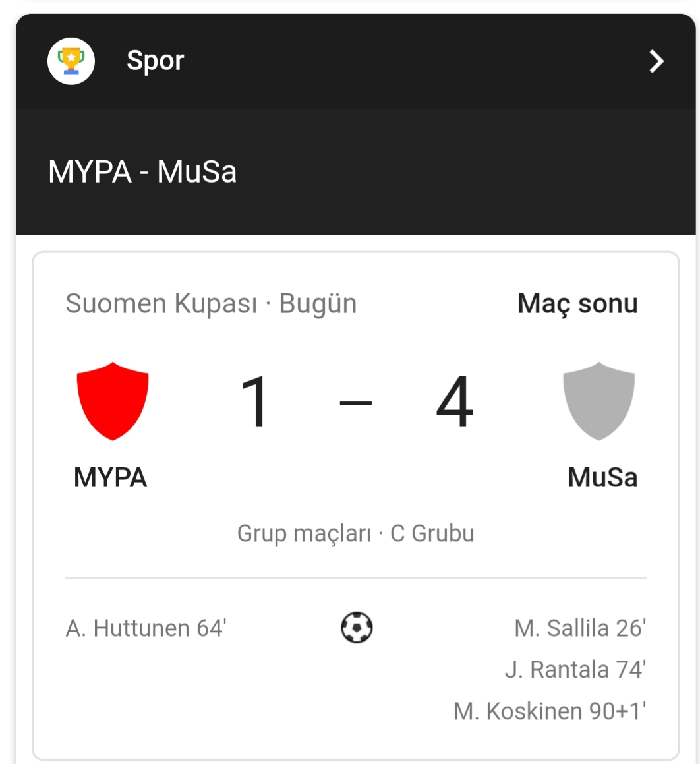Select the Spor header label

156,61
